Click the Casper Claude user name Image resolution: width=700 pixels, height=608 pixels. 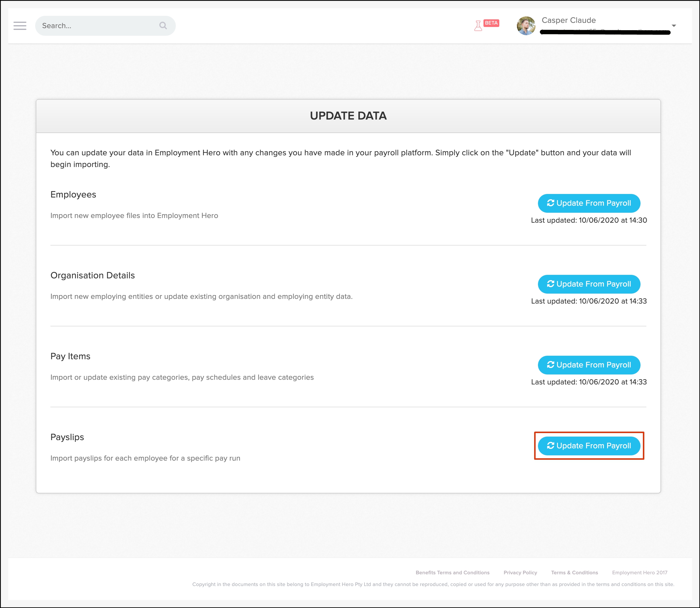click(x=568, y=20)
